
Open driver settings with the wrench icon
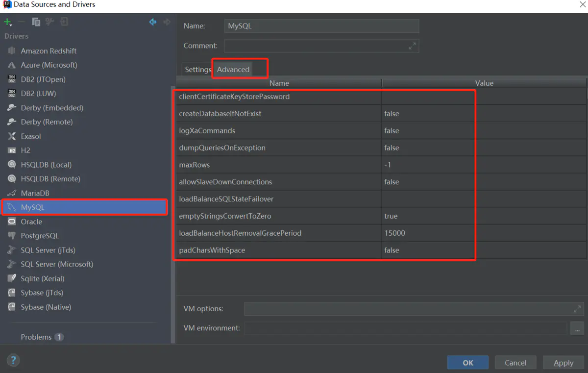(49, 22)
